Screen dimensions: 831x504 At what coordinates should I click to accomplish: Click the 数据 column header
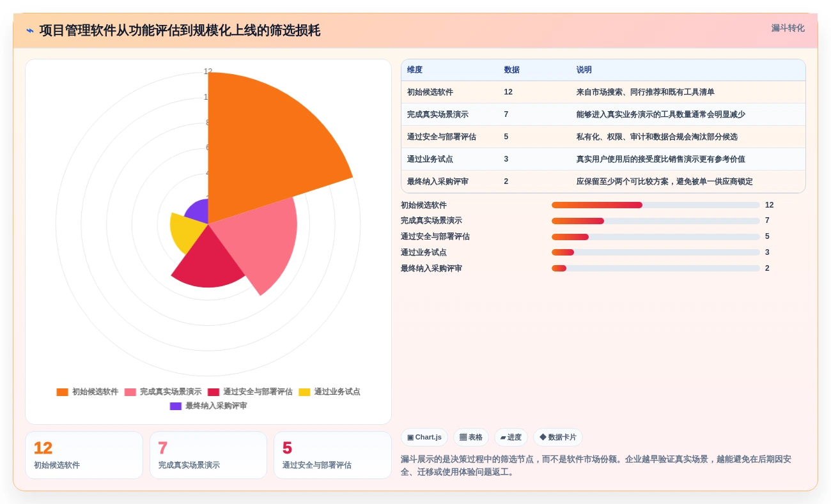point(511,70)
